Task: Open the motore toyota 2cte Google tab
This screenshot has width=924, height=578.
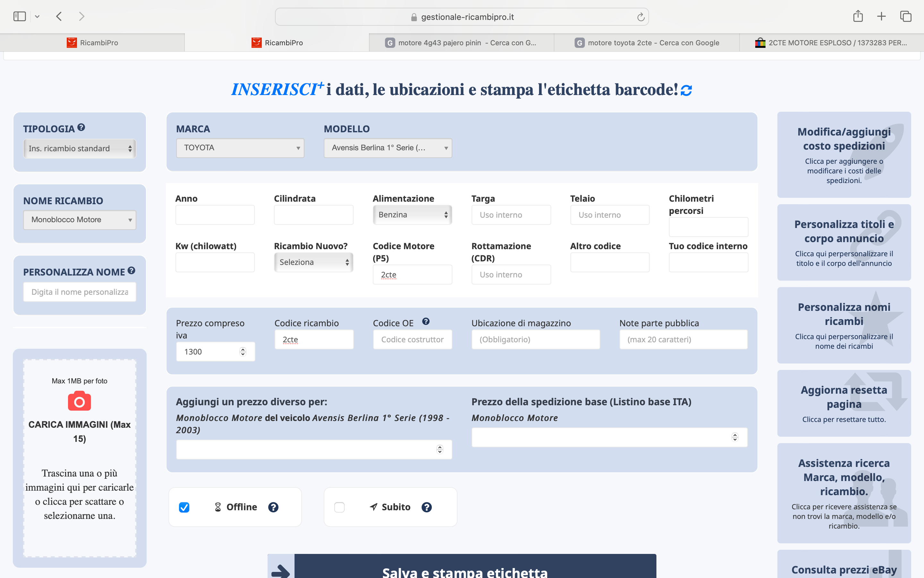Action: pyautogui.click(x=647, y=43)
